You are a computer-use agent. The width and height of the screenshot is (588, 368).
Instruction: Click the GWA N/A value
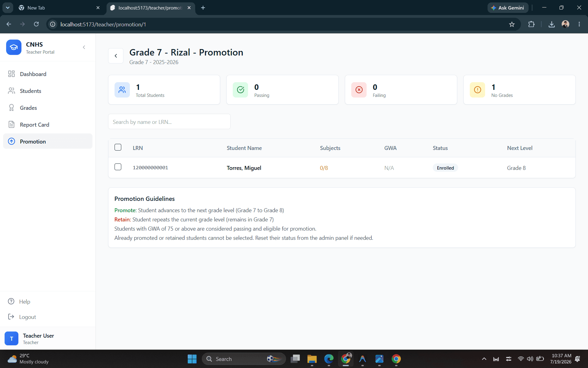click(389, 168)
